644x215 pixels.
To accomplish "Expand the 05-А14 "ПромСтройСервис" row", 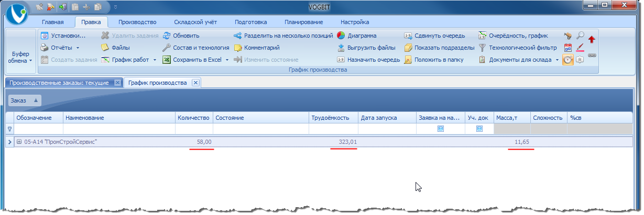I will pyautogui.click(x=19, y=142).
